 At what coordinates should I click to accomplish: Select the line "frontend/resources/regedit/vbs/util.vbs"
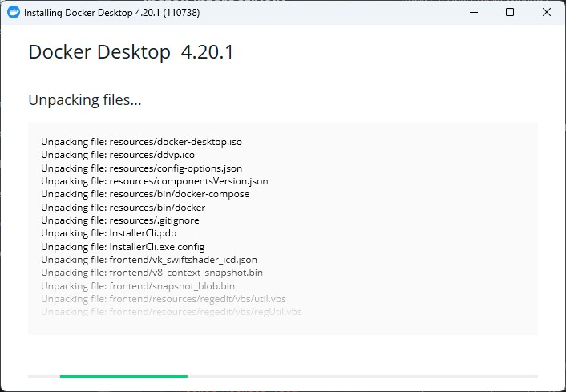[x=164, y=299]
